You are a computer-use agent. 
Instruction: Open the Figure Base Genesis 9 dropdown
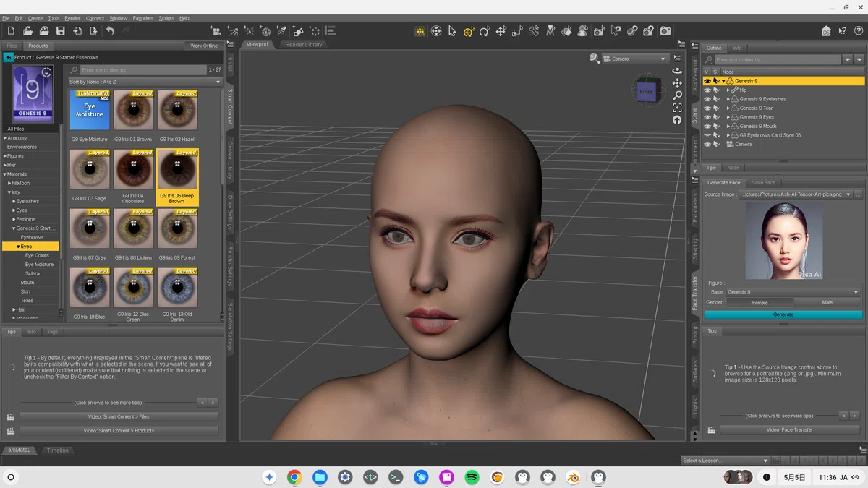click(x=793, y=292)
